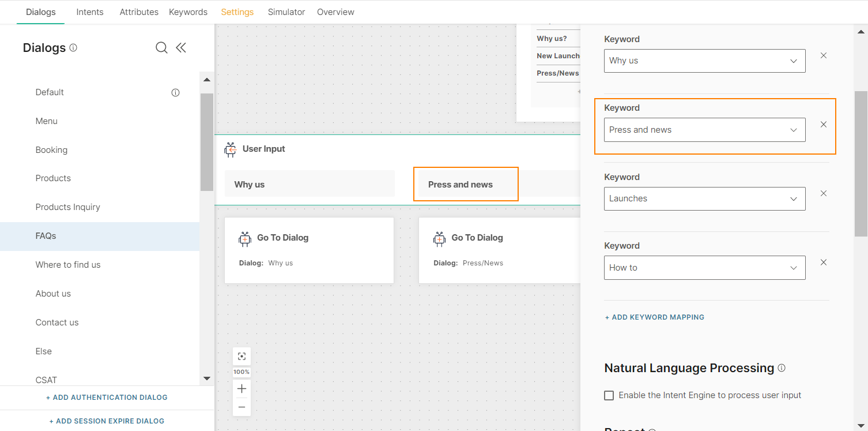This screenshot has width=868, height=431.
Task: Click ADD KEYWORD MAPPING link
Action: pyautogui.click(x=654, y=317)
